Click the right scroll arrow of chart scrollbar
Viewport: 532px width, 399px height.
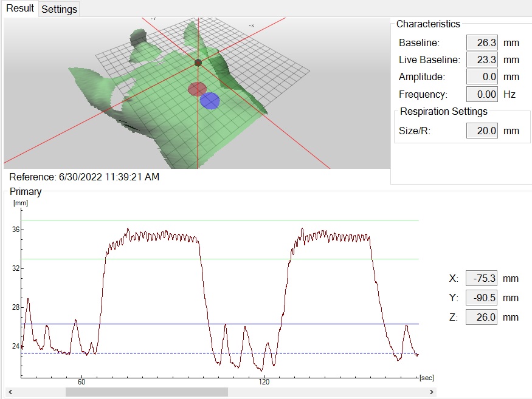coord(431,392)
